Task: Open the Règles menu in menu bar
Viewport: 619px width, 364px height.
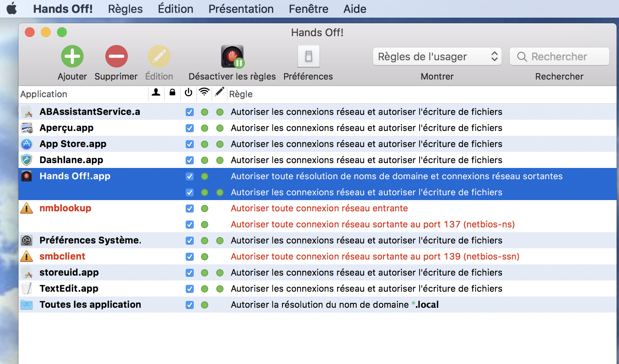Action: 125,9
